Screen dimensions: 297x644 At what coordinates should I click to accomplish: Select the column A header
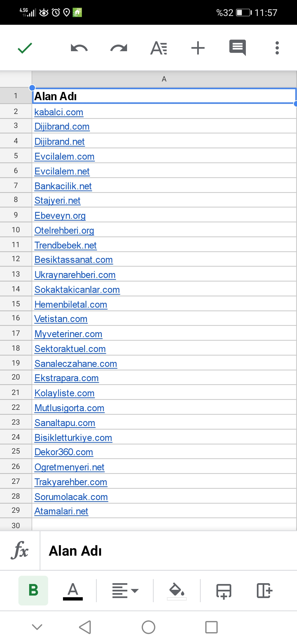tap(164, 79)
